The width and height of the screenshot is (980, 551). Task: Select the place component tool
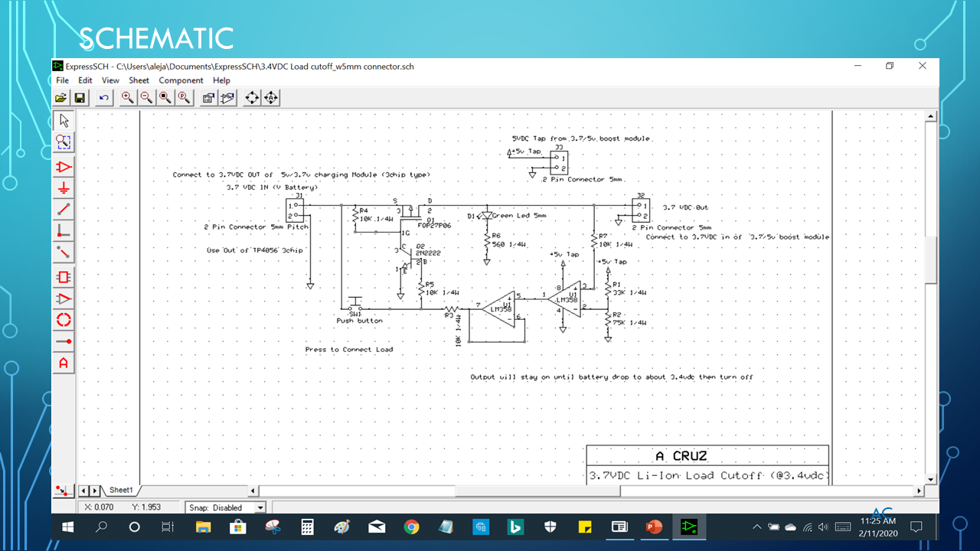(64, 166)
